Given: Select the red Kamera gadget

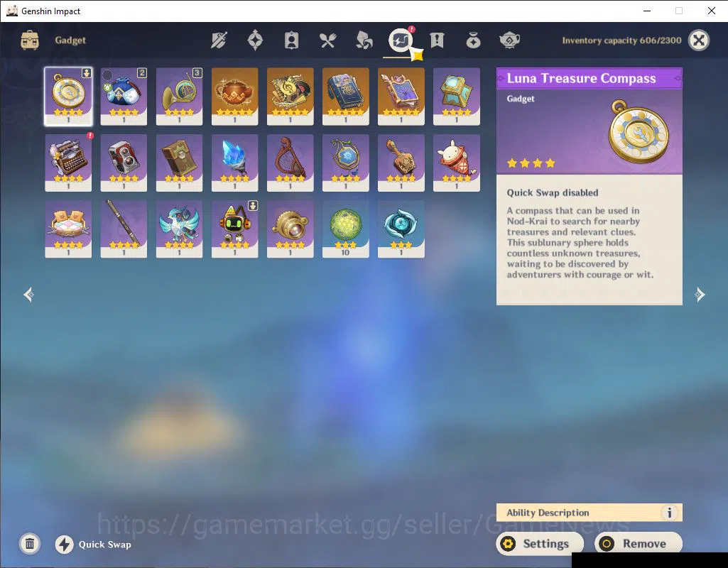Looking at the screenshot, I should pyautogui.click(x=124, y=163).
